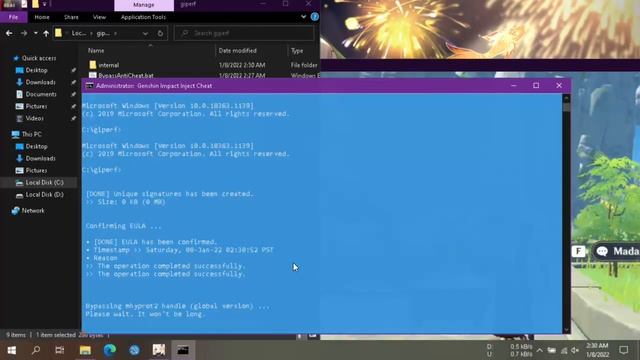
Task: Open taskbar Search magnifier
Action: [x=36, y=350]
